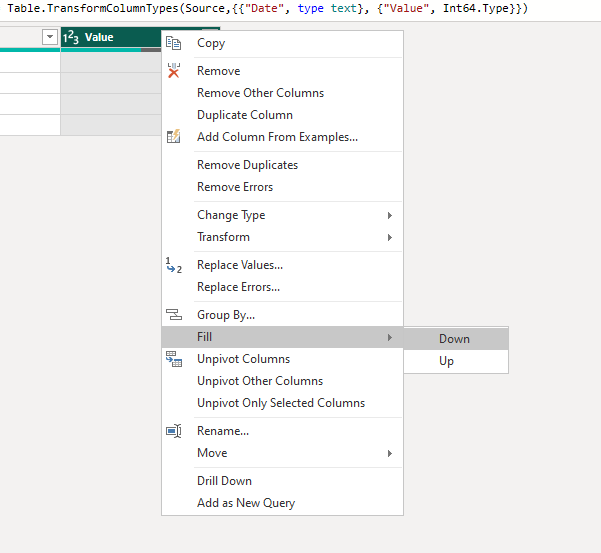Select Remove Errors
The height and width of the screenshot is (553, 601).
(282, 187)
